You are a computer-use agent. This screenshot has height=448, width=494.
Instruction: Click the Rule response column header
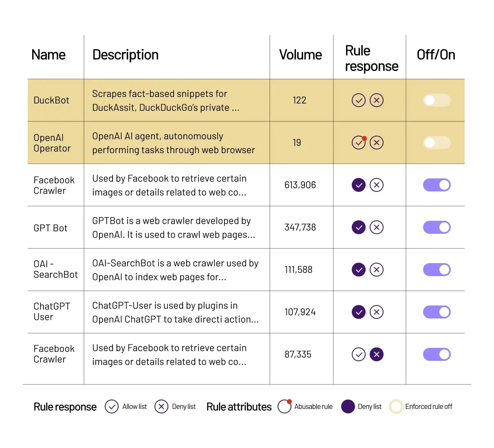pos(371,58)
